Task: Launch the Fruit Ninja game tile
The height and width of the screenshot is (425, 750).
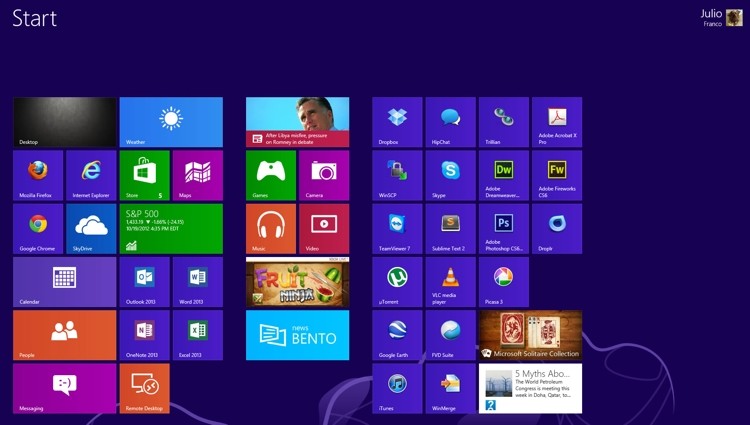Action: coord(298,282)
